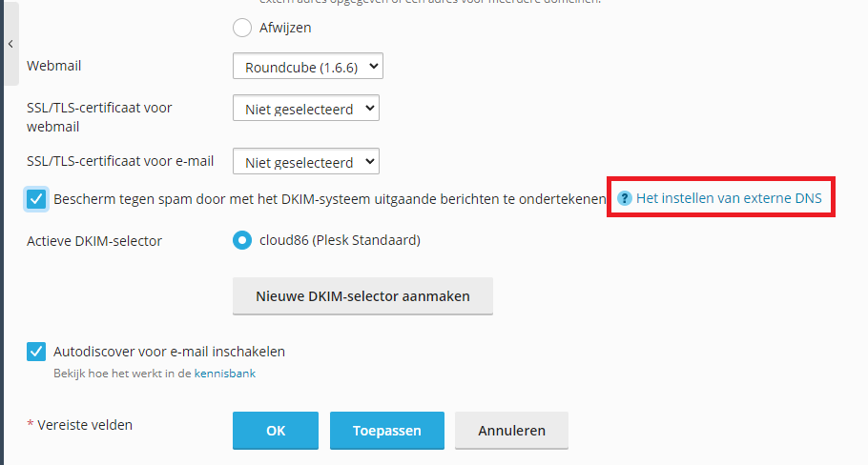The width and height of the screenshot is (868, 465).
Task: Click the Actieve DKIM-selector field label
Action: point(94,241)
